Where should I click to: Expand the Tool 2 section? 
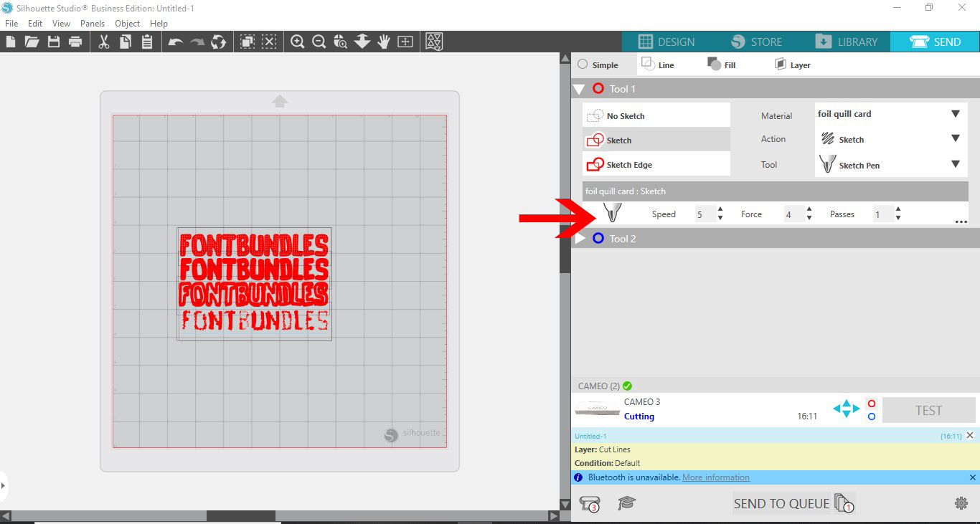[580, 239]
